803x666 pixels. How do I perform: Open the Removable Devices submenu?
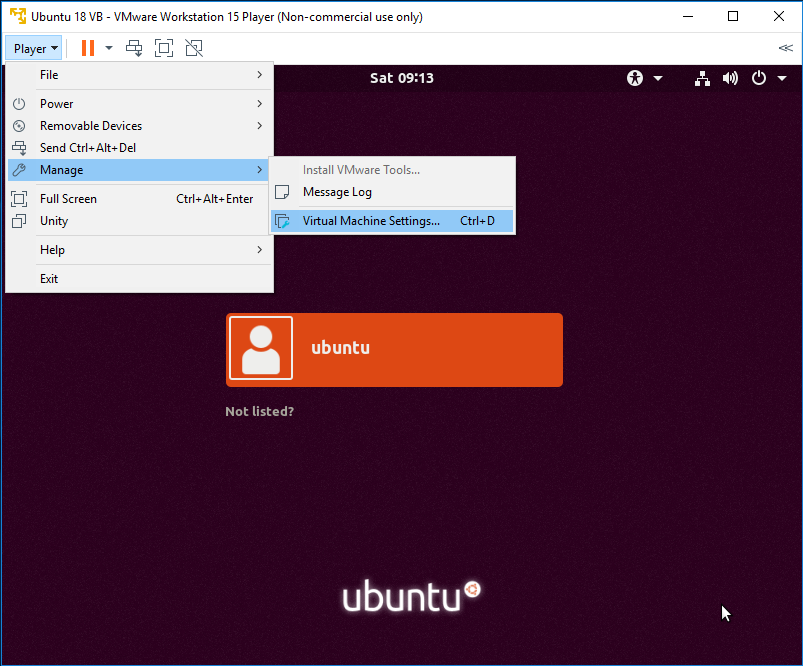pos(139,126)
